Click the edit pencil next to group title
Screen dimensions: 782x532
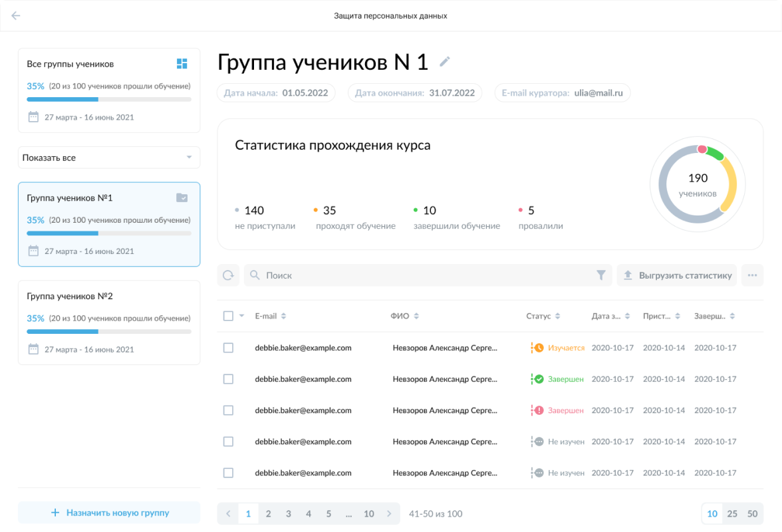pyautogui.click(x=444, y=61)
